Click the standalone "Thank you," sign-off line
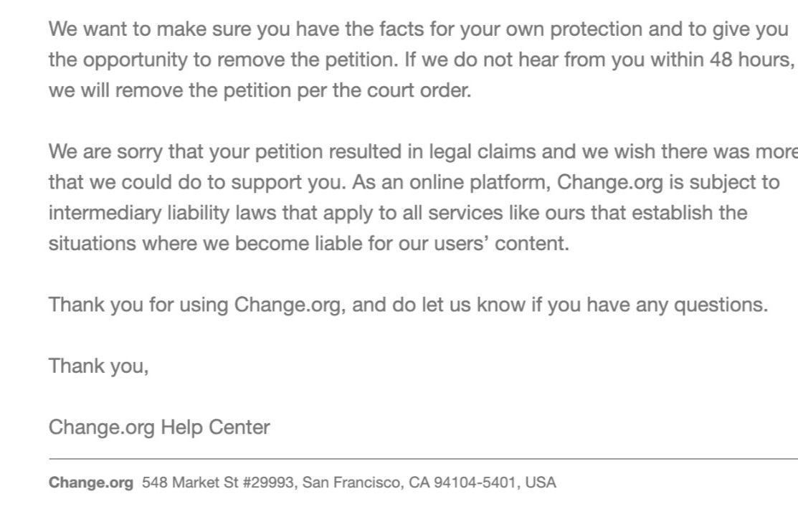The width and height of the screenshot is (798, 532). (99, 366)
